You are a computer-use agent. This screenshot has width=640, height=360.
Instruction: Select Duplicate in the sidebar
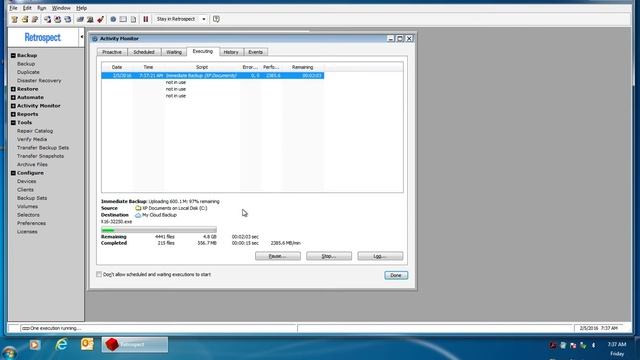pyautogui.click(x=28, y=72)
